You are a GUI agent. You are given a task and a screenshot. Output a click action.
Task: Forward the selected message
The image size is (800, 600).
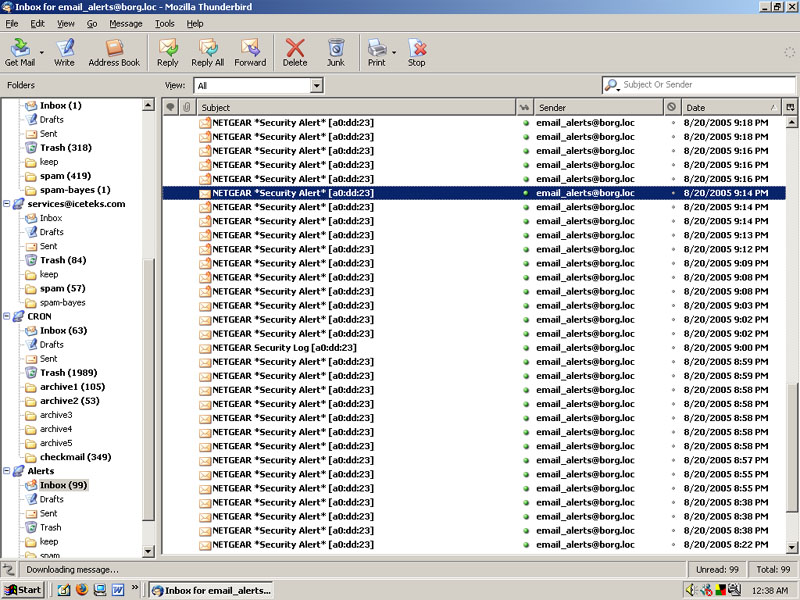250,52
